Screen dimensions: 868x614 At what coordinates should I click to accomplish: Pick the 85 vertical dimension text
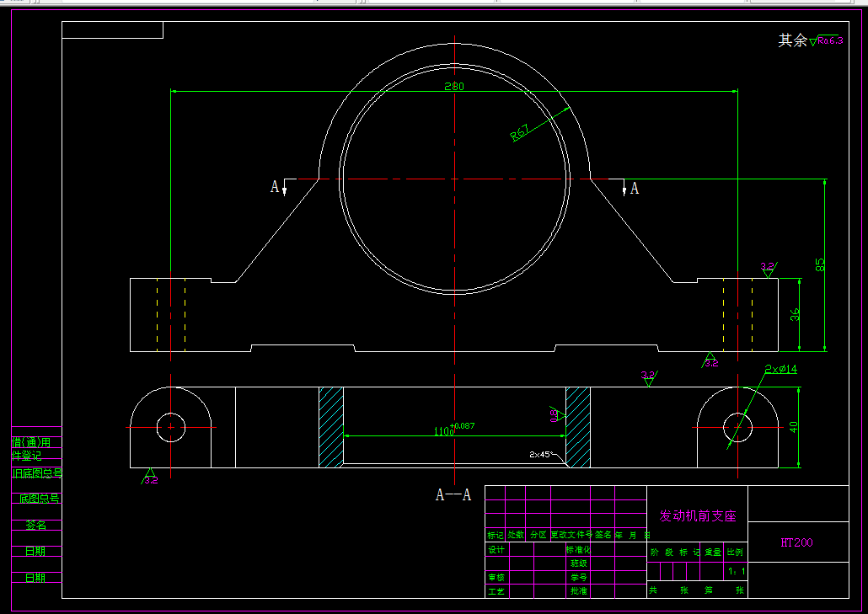[820, 265]
